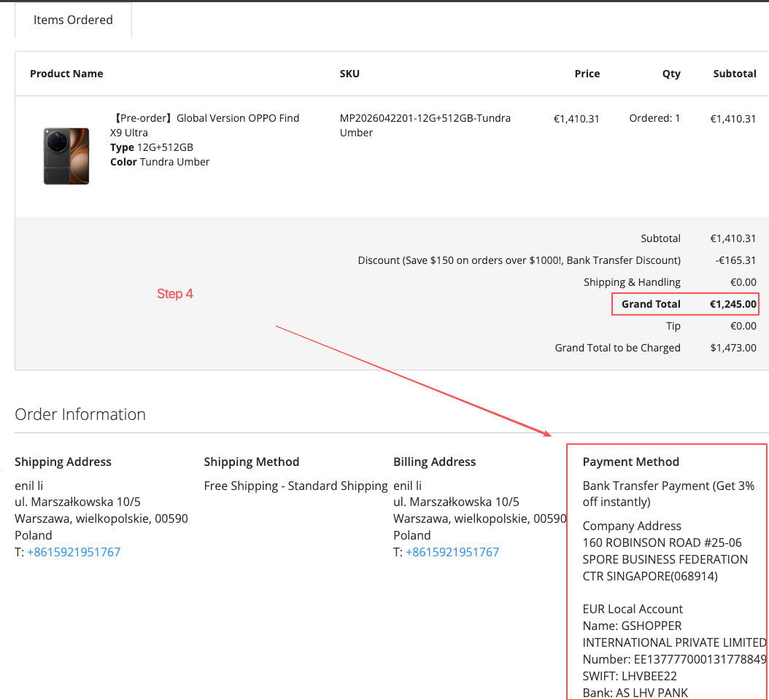This screenshot has height=700, width=769.
Task: Click the Price column header
Action: [587, 74]
